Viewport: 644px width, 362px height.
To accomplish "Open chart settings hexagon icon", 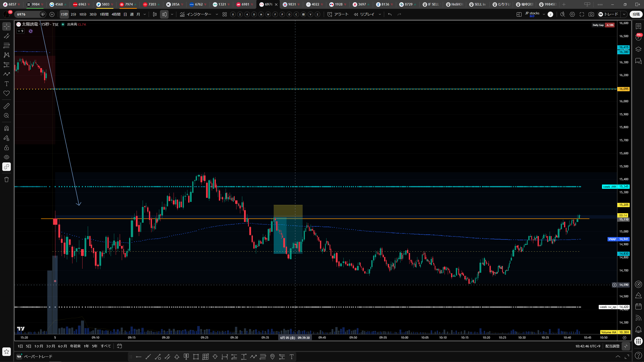I will 572,14.
